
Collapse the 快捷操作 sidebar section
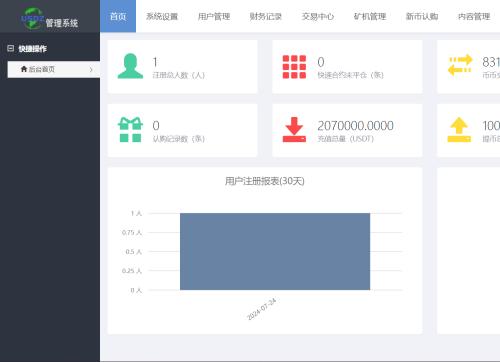[x=10, y=48]
